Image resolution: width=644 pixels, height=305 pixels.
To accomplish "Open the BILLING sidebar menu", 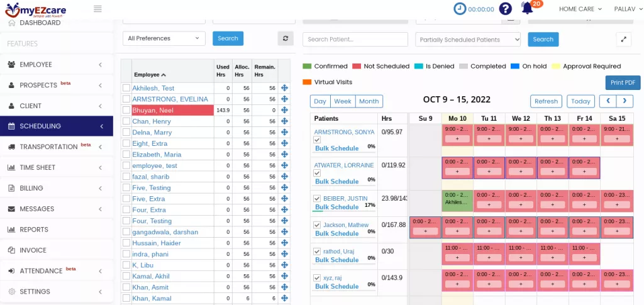I will tap(57, 188).
